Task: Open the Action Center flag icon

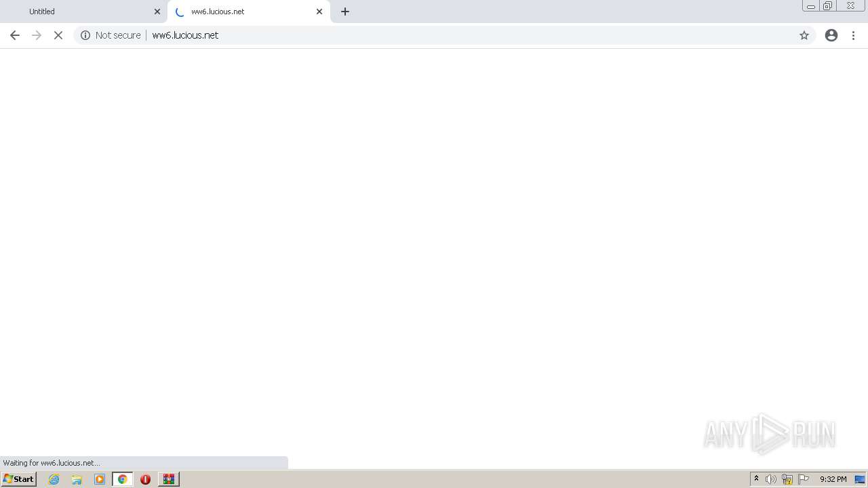Action: [x=804, y=479]
